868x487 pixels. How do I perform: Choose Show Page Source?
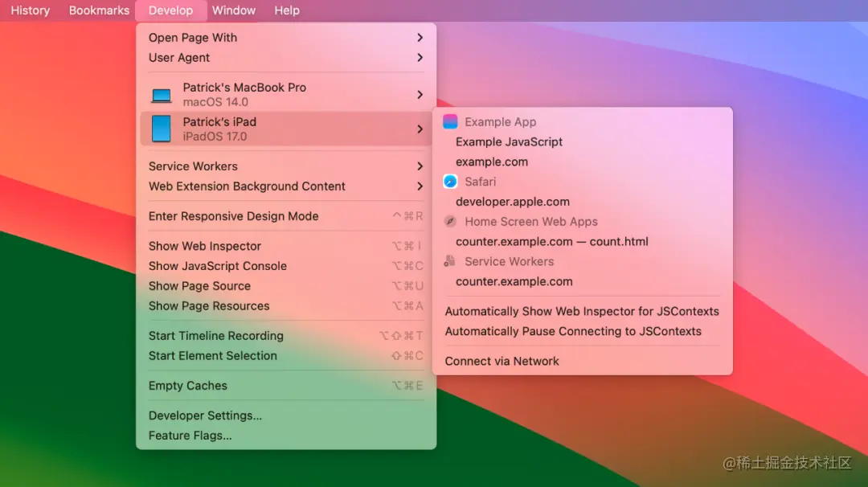285,286
